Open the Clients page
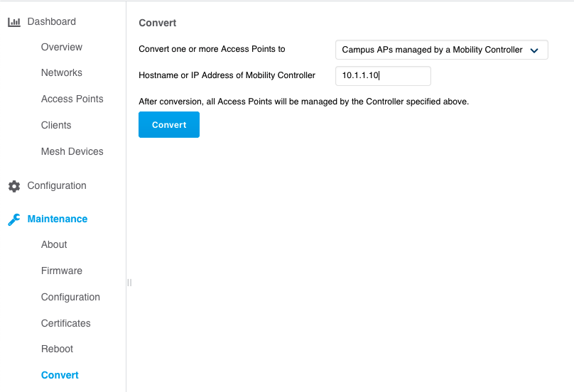This screenshot has height=392, width=574. tap(56, 126)
